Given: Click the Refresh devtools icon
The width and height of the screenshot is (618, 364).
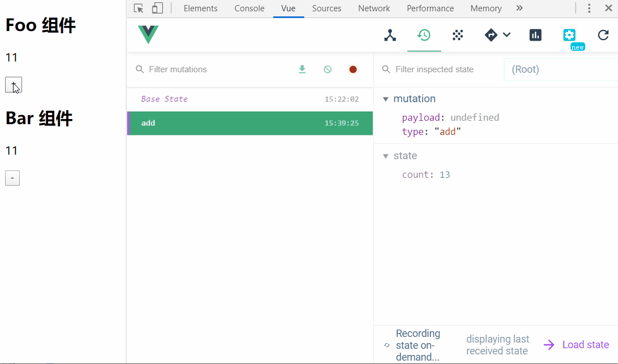Looking at the screenshot, I should click(x=603, y=35).
